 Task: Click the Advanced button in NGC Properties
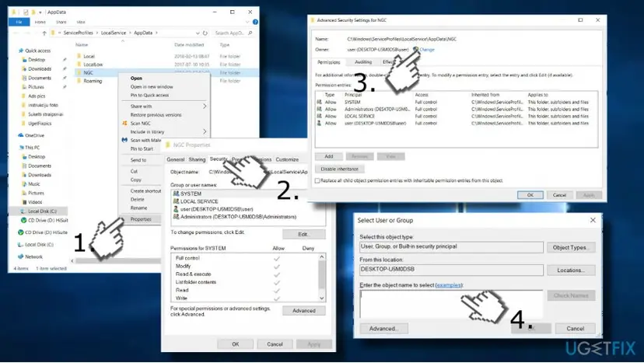(x=303, y=310)
